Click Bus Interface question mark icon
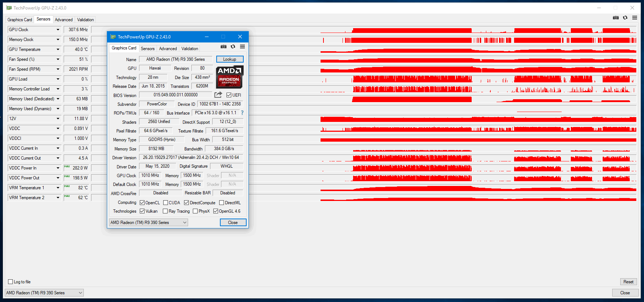The width and height of the screenshot is (644, 302). 242,113
